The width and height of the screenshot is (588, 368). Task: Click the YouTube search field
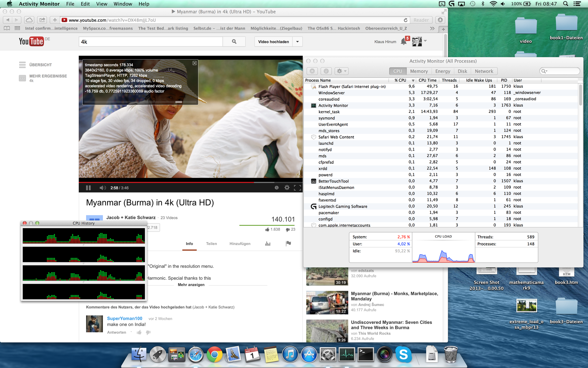(151, 42)
